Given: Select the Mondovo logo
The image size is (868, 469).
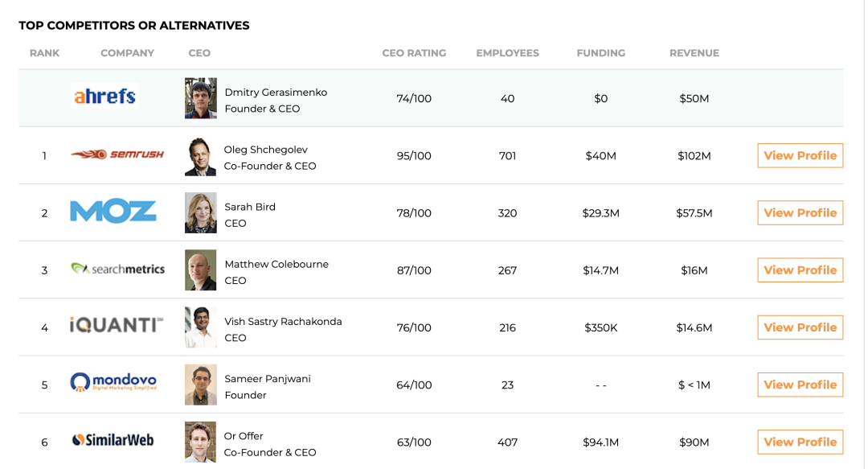Looking at the screenshot, I should 113,382.
